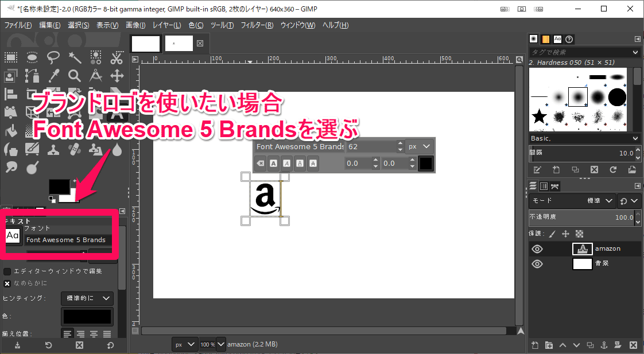Open the ファイル menu
Viewport: 644px width, 354px height.
coord(18,25)
